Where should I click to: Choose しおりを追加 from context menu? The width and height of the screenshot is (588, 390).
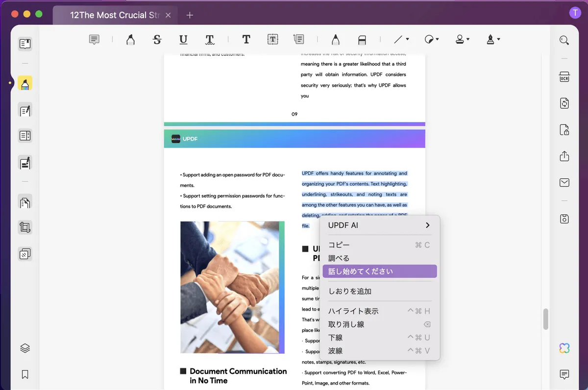pyautogui.click(x=380, y=291)
